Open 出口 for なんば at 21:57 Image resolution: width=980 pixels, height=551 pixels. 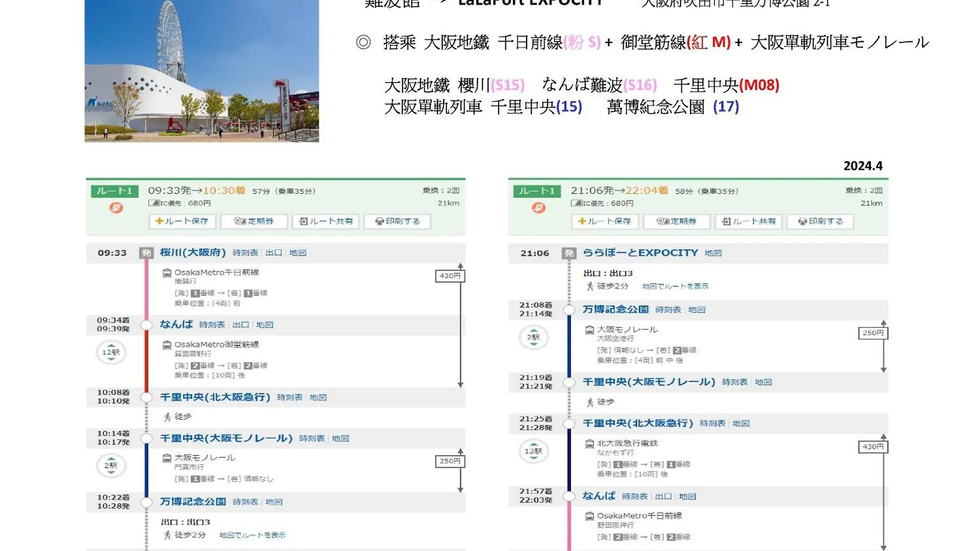(x=663, y=496)
